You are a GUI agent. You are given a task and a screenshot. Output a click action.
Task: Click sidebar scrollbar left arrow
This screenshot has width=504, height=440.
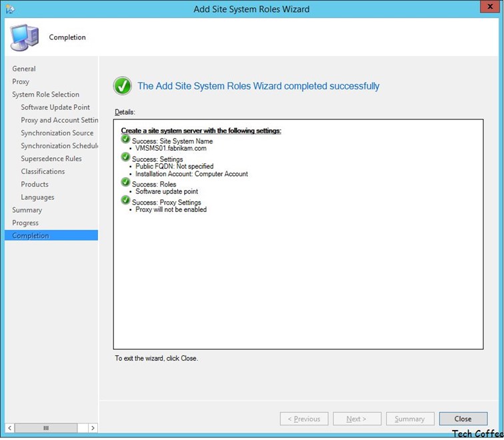pyautogui.click(x=9, y=428)
